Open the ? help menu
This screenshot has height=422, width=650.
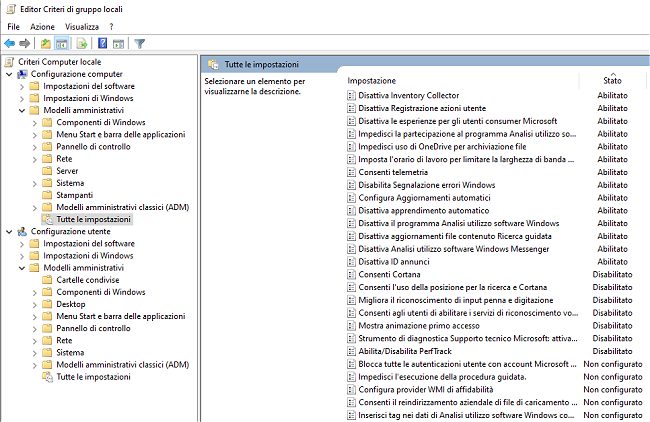[111, 27]
